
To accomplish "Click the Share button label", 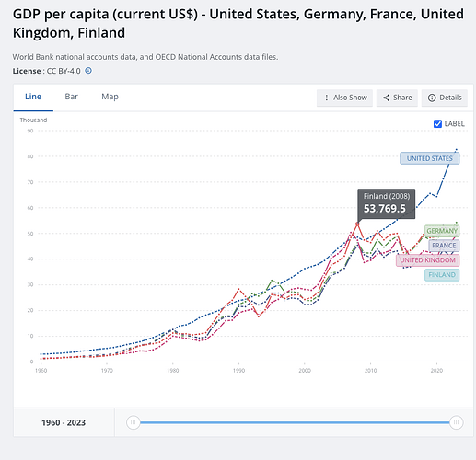I will point(402,98).
